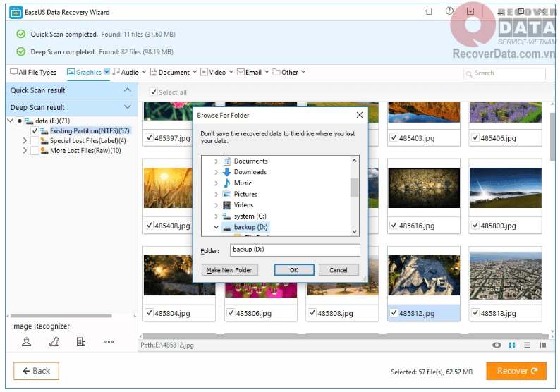Uncheck the 485616.jpg checkbox
Viewport: 560px width, 392px height.
click(394, 226)
